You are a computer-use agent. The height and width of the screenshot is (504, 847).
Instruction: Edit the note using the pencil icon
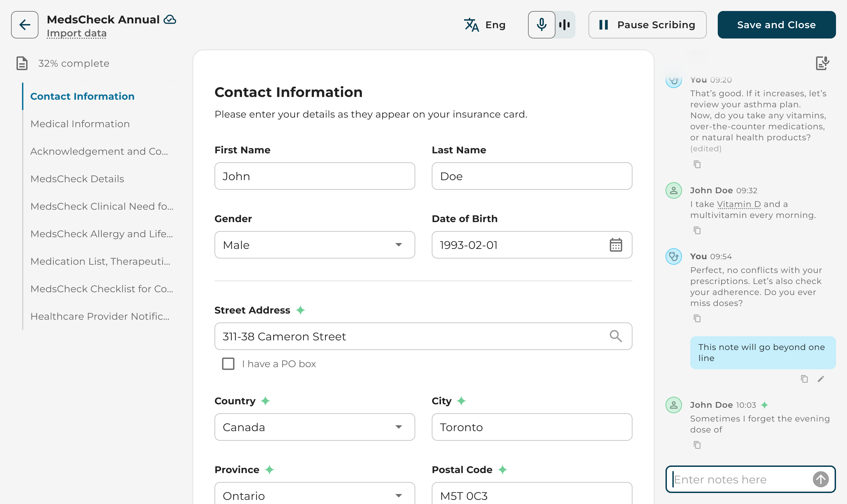click(x=821, y=379)
